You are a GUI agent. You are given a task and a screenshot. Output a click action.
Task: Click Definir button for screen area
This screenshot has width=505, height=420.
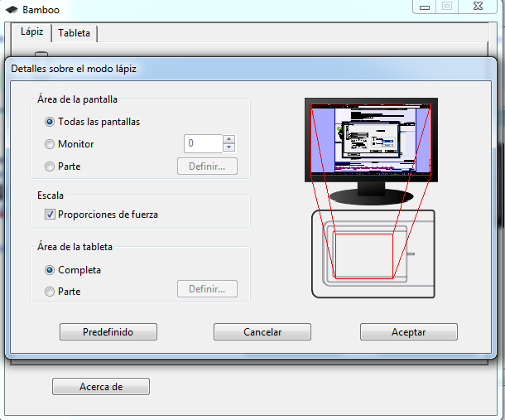pos(207,167)
